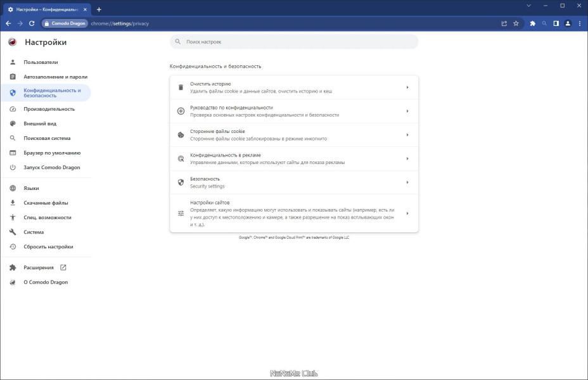Open the three-dot browser menu
588x380 pixels.
tap(580, 23)
